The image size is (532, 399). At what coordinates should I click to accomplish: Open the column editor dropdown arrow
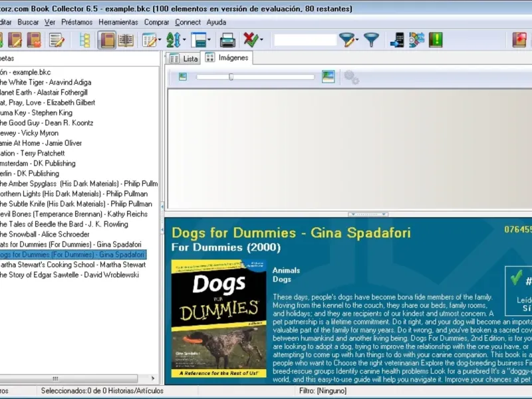coord(160,40)
